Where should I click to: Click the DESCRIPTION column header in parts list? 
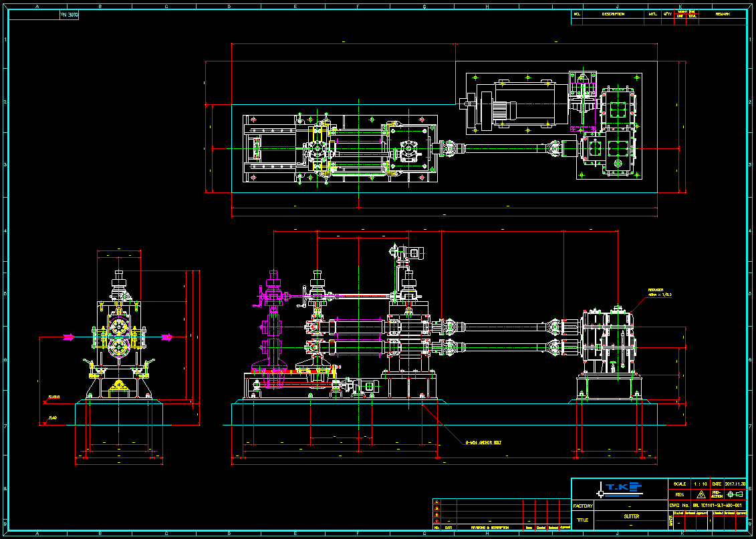tap(612, 14)
